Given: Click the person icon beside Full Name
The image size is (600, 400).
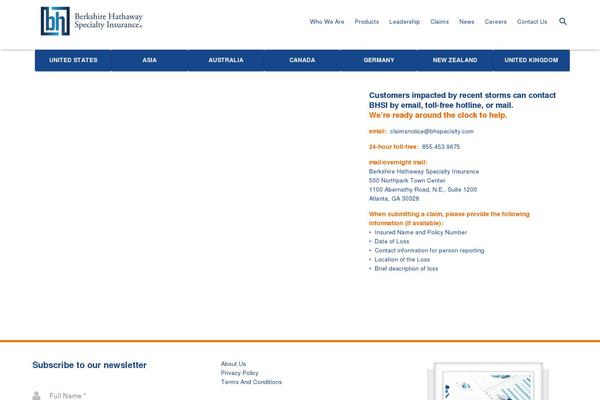Looking at the screenshot, I should [36, 395].
